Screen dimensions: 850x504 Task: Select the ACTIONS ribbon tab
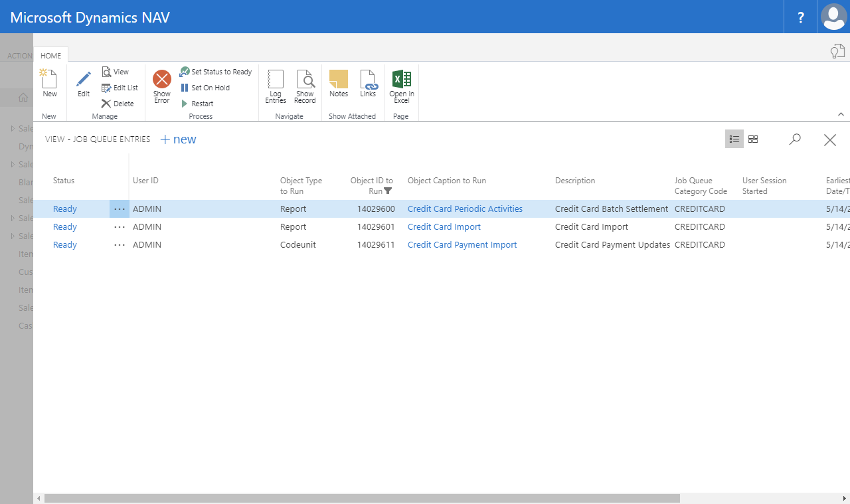click(19, 56)
